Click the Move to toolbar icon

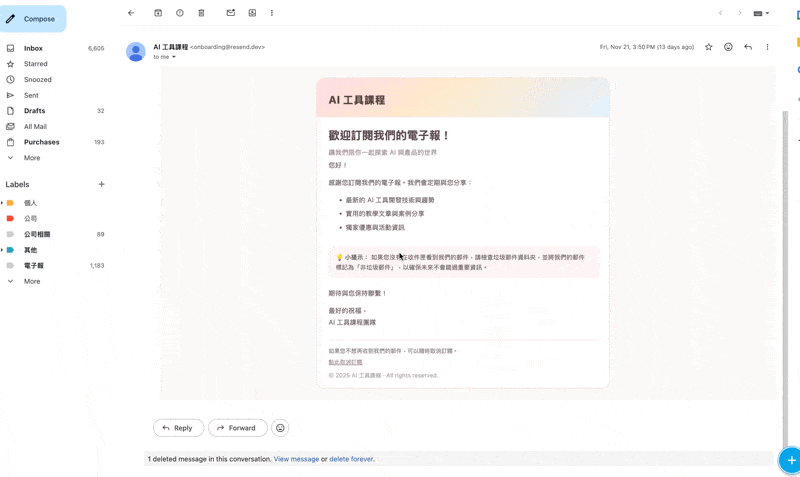pos(252,13)
